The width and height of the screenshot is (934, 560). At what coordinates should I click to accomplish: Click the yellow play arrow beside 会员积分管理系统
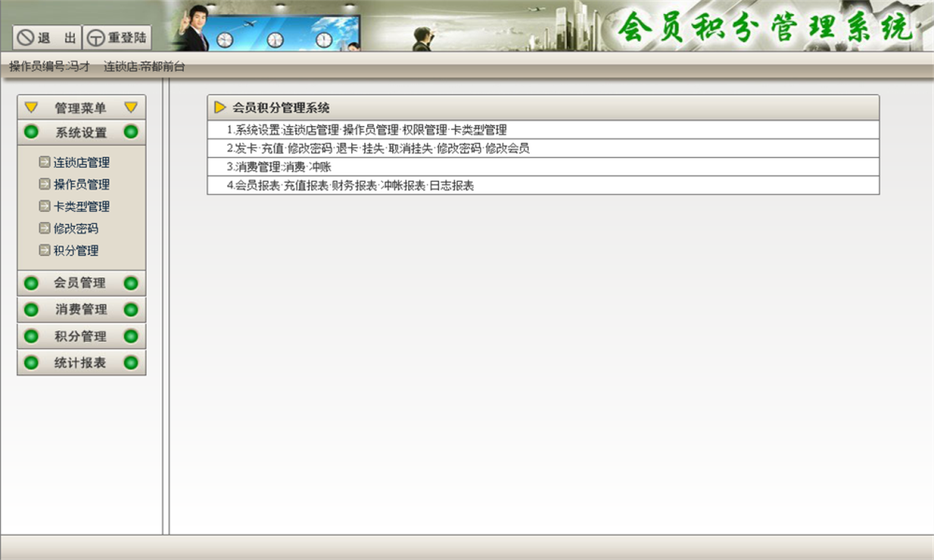click(x=219, y=107)
